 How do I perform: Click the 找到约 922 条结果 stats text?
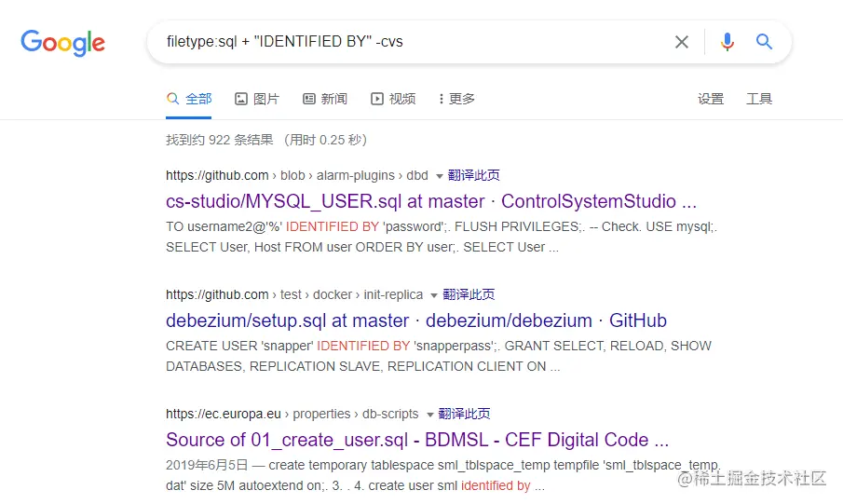pyautogui.click(x=266, y=140)
